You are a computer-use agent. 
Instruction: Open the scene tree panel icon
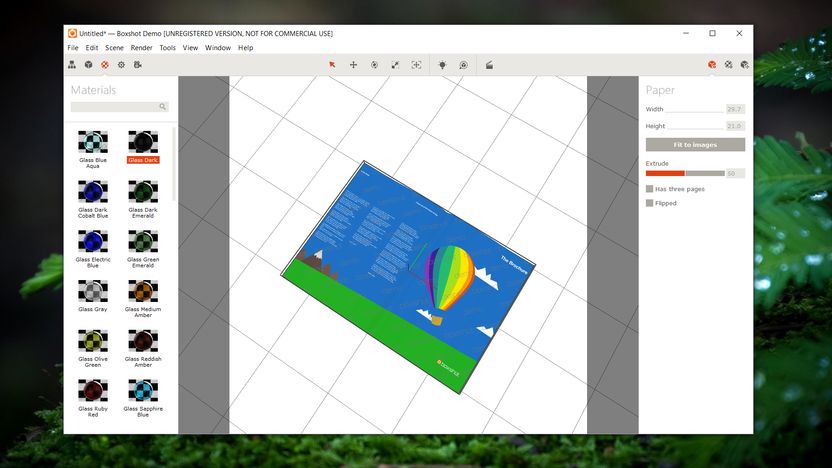pos(72,65)
